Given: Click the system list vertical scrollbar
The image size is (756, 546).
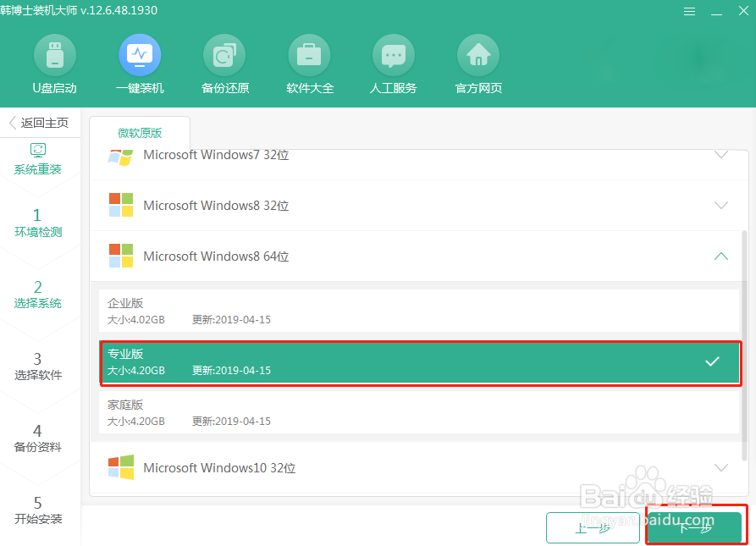Looking at the screenshot, I should [x=744, y=345].
